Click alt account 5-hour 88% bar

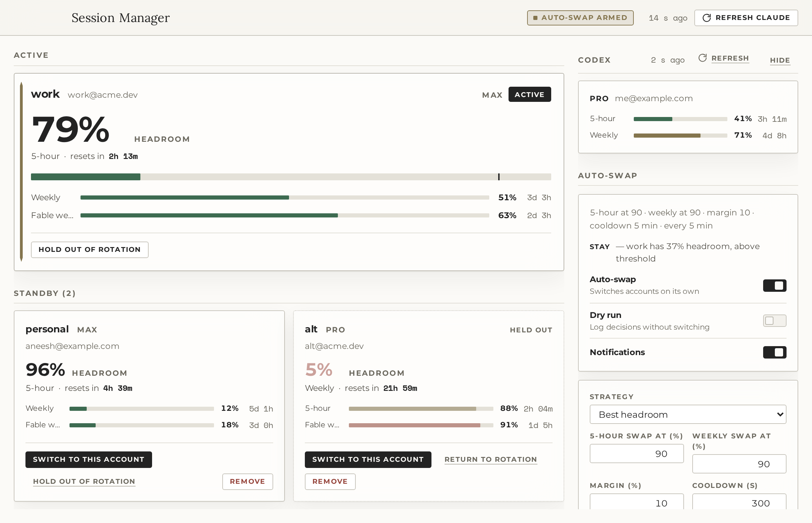pyautogui.click(x=421, y=409)
